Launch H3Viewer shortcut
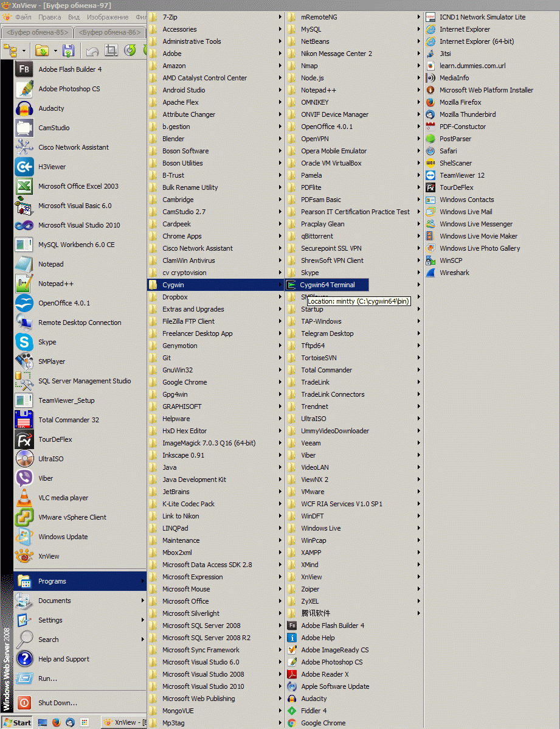Image resolution: width=560 pixels, height=729 pixels. click(80, 167)
